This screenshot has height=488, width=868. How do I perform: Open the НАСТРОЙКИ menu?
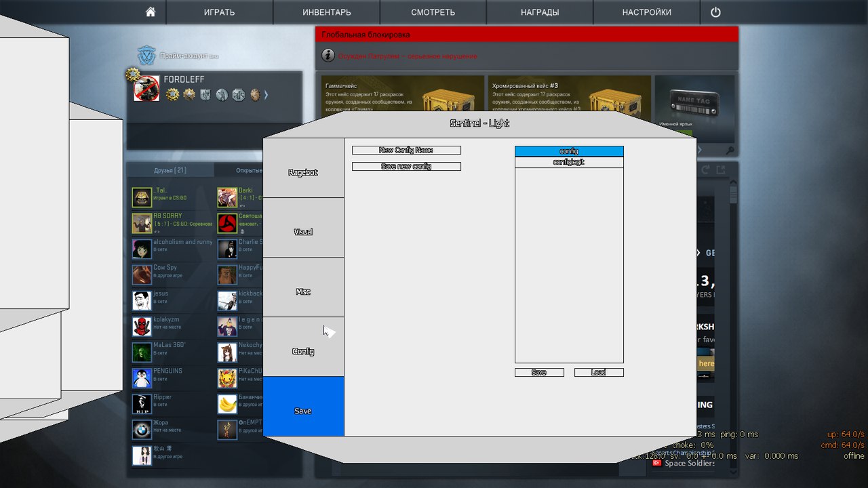[647, 12]
